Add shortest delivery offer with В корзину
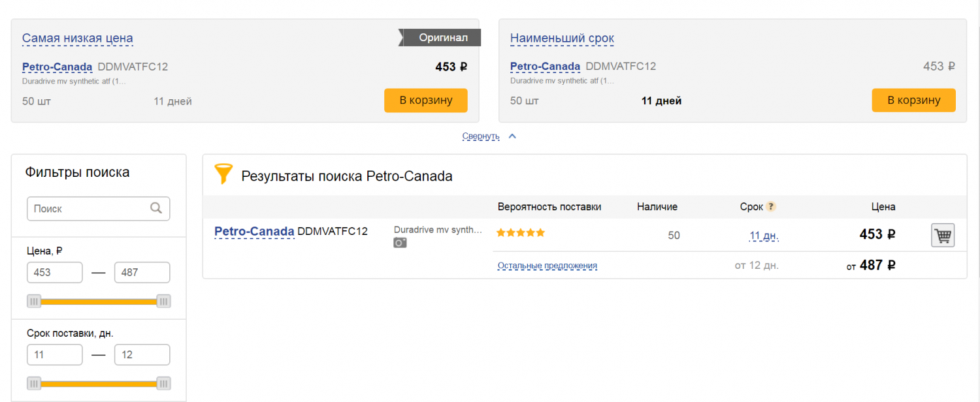This screenshot has height=402, width=980. click(x=913, y=100)
